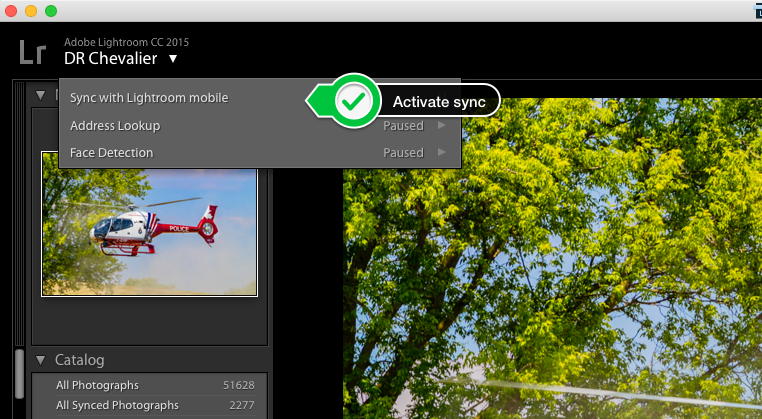Click the left panel vertical scrollbar
The image size is (762, 419).
tap(18, 375)
